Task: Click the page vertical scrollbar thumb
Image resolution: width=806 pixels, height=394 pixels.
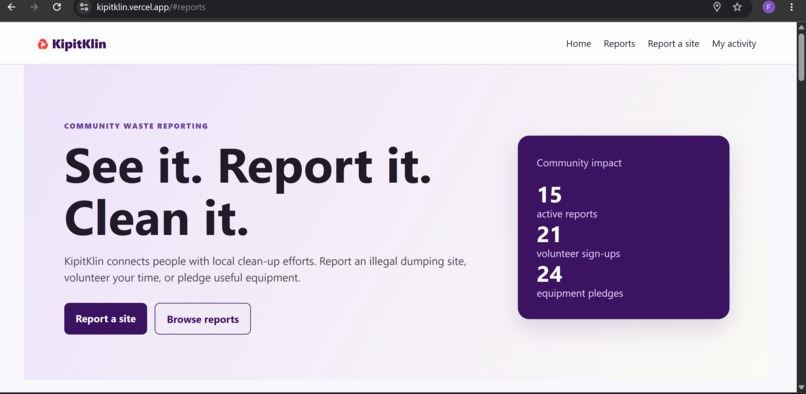Action: (801, 57)
